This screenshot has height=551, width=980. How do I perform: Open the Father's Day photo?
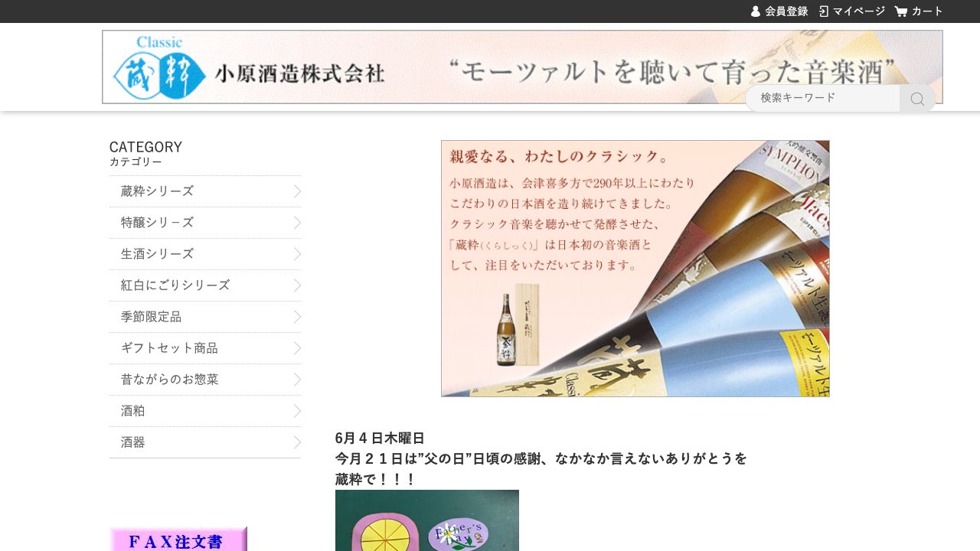coord(427,520)
